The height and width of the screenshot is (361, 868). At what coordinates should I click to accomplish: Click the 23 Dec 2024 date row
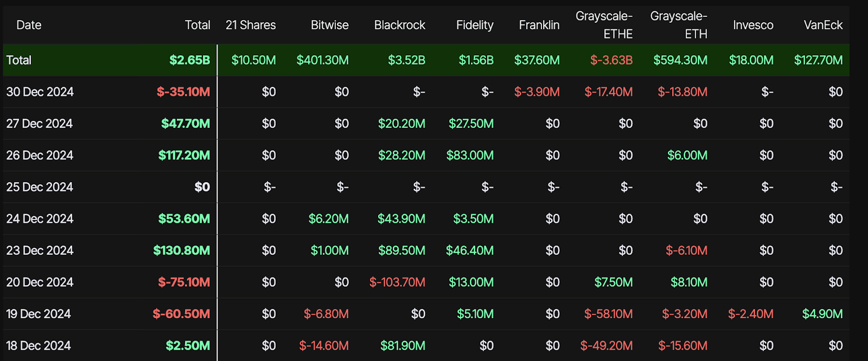pos(426,250)
